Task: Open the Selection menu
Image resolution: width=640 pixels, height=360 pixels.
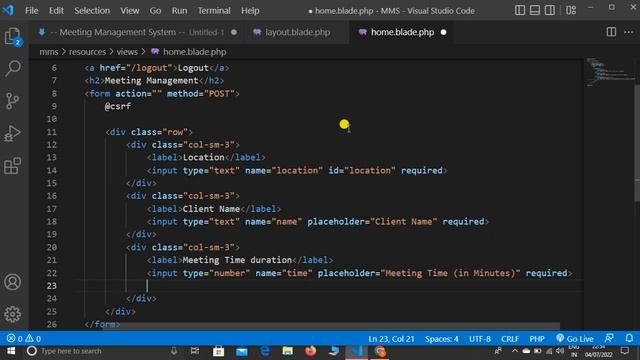Action: click(x=92, y=11)
